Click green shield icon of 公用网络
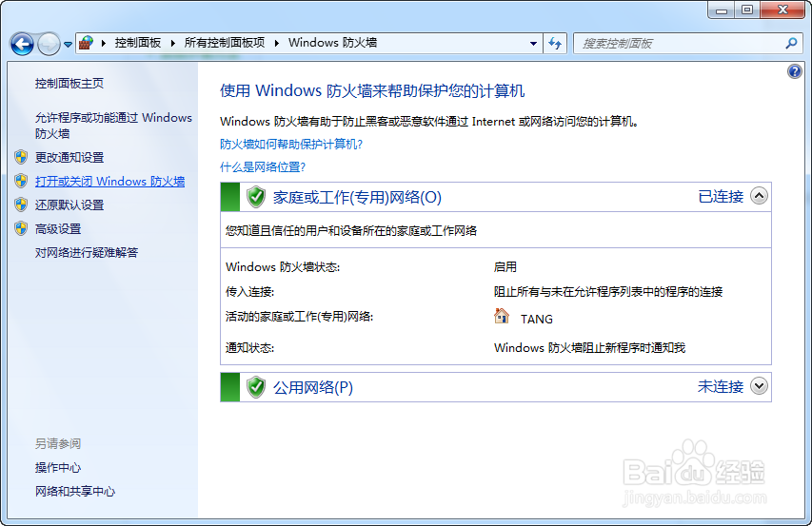The width and height of the screenshot is (812, 526). (x=255, y=387)
